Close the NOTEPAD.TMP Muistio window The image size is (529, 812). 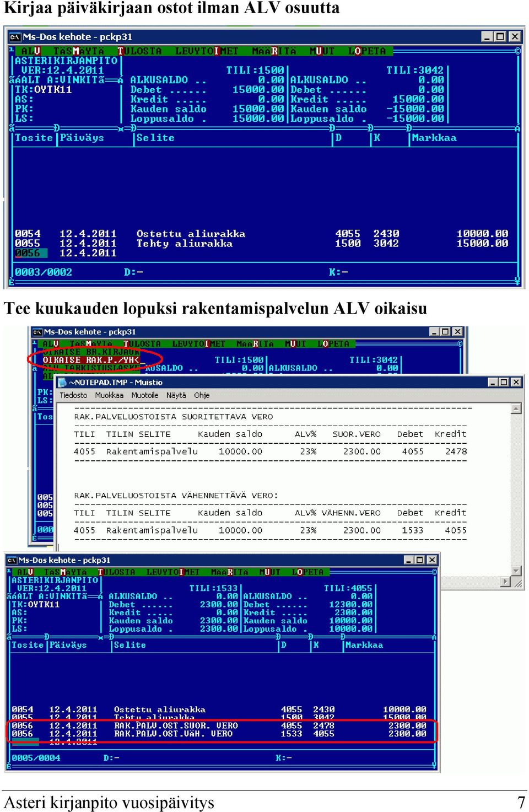516,382
